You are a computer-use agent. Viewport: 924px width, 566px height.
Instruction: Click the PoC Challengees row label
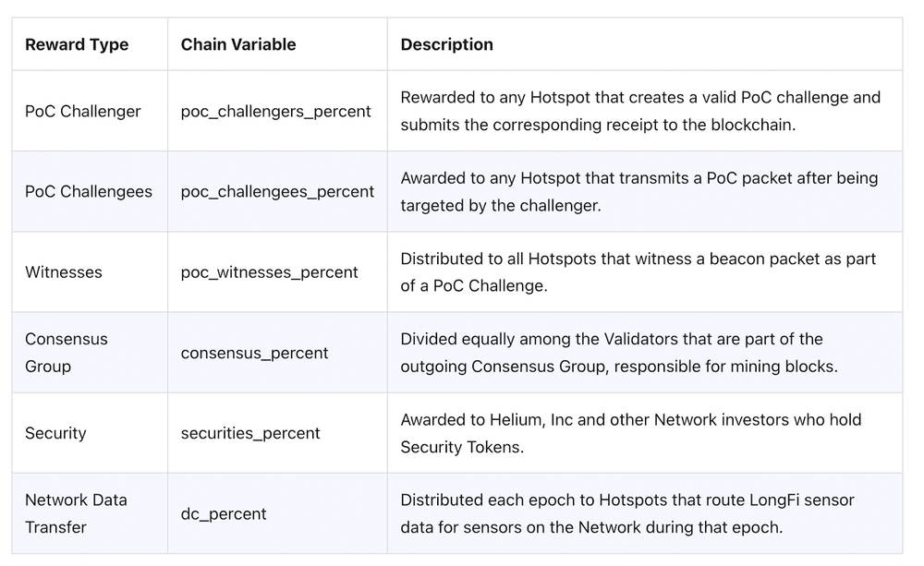coord(89,191)
